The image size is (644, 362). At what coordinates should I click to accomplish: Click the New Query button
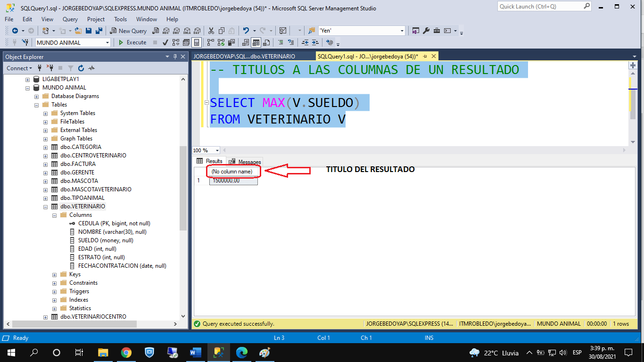pyautogui.click(x=127, y=31)
